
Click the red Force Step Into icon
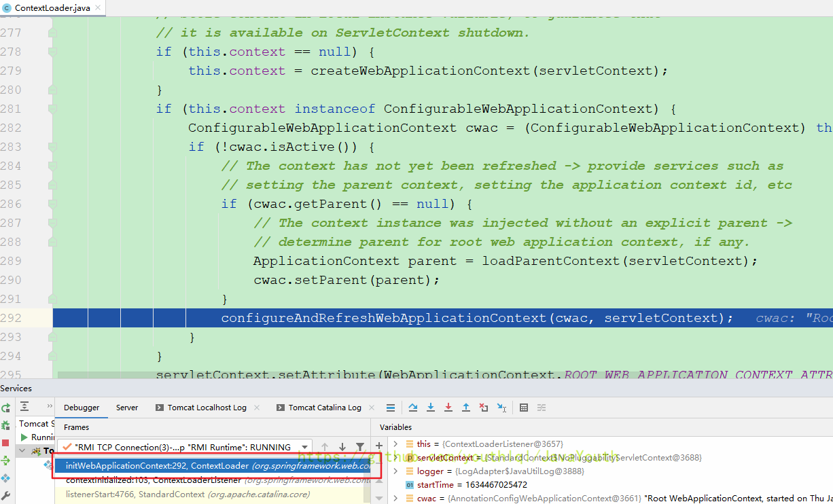point(448,408)
